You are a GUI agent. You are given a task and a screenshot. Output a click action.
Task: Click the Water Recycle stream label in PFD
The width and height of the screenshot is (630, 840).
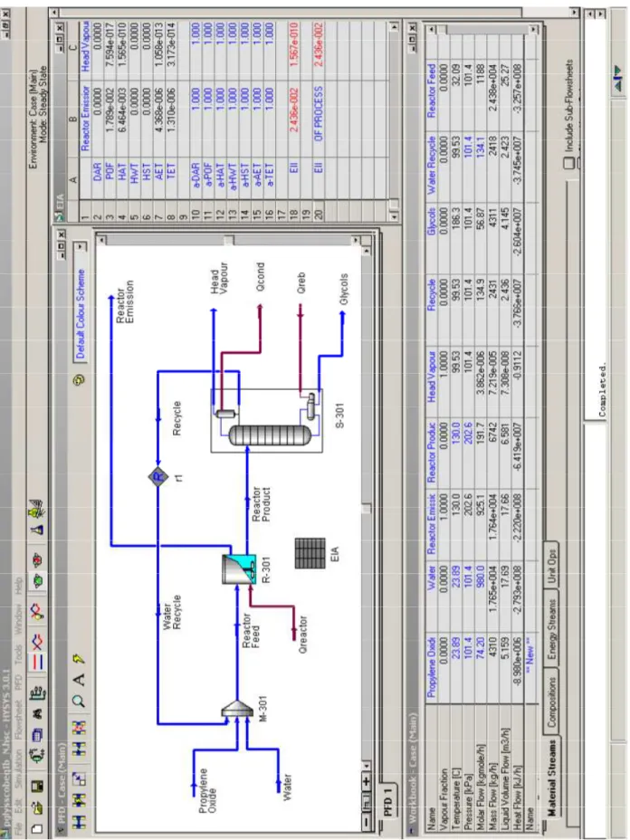click(x=170, y=612)
